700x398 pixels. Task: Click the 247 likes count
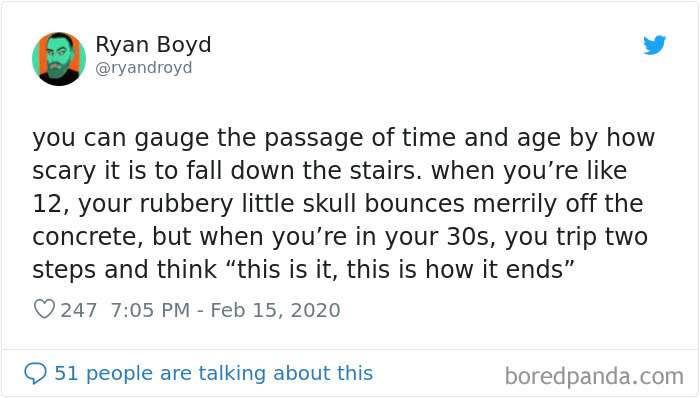pyautogui.click(x=79, y=310)
